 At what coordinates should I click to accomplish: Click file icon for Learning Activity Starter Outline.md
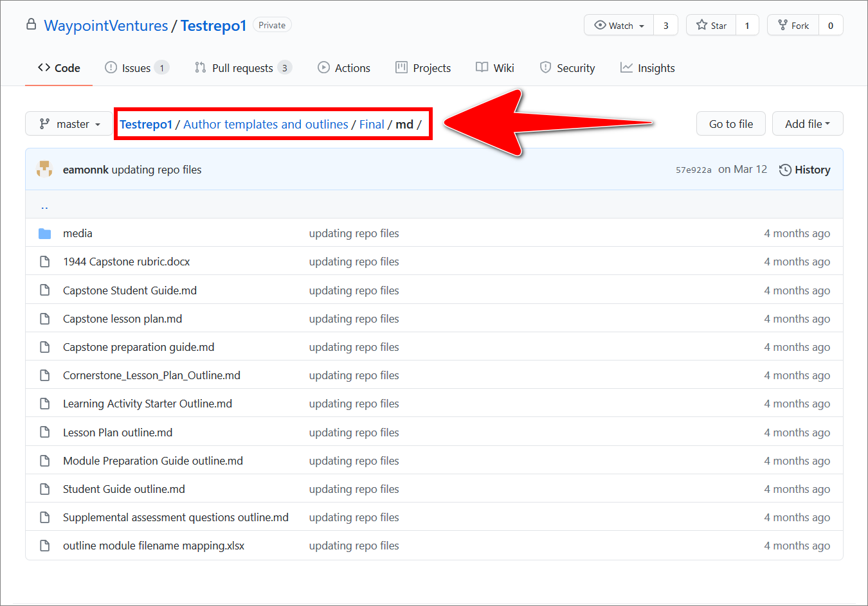pos(44,403)
